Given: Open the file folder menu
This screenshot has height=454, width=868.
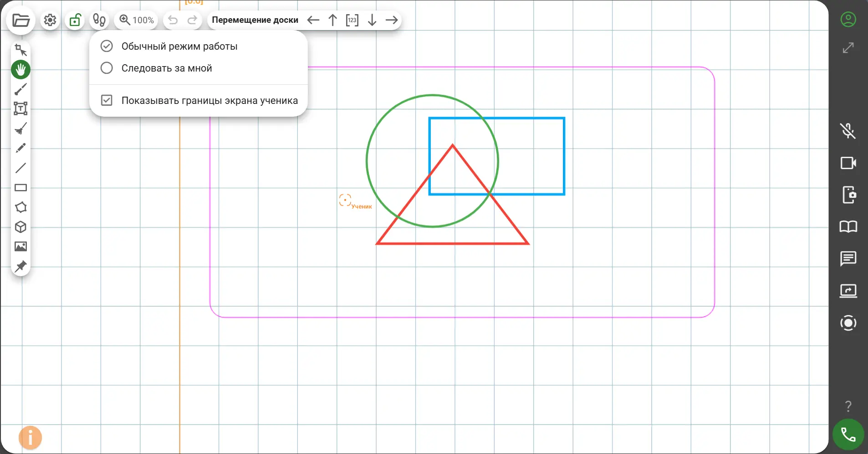Looking at the screenshot, I should pyautogui.click(x=21, y=21).
